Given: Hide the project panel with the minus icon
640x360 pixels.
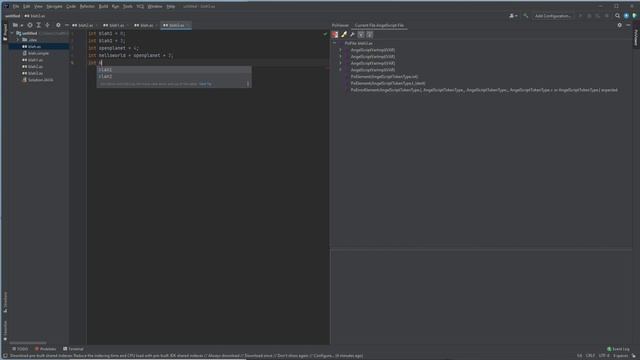Looking at the screenshot, I should coord(67,25).
